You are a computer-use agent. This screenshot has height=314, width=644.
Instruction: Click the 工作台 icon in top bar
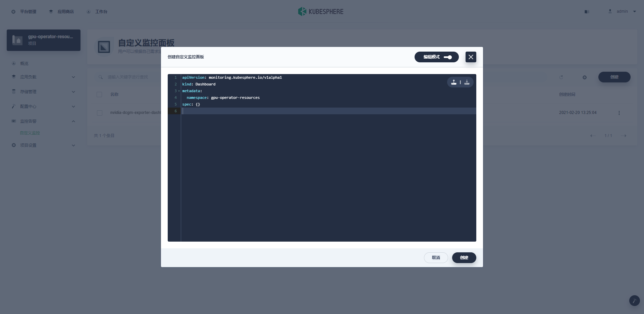coord(89,12)
